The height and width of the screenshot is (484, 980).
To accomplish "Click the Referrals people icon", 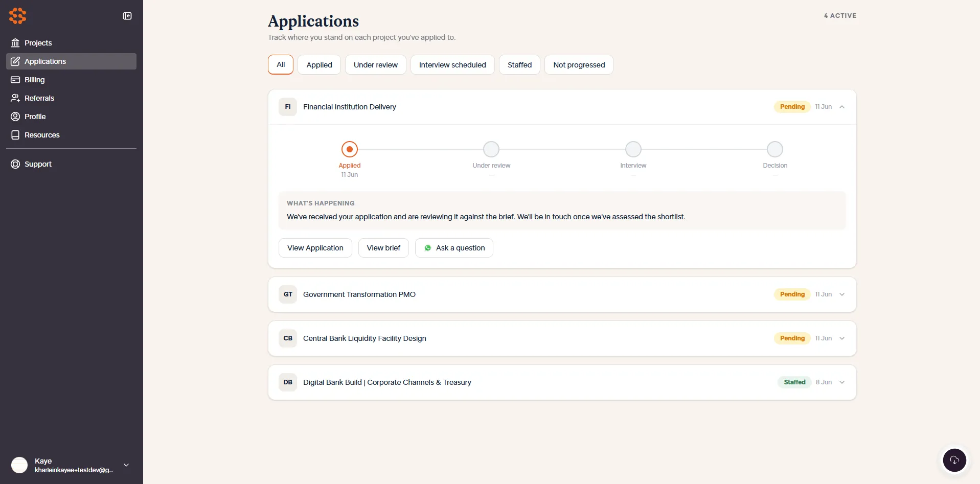I will [x=15, y=98].
